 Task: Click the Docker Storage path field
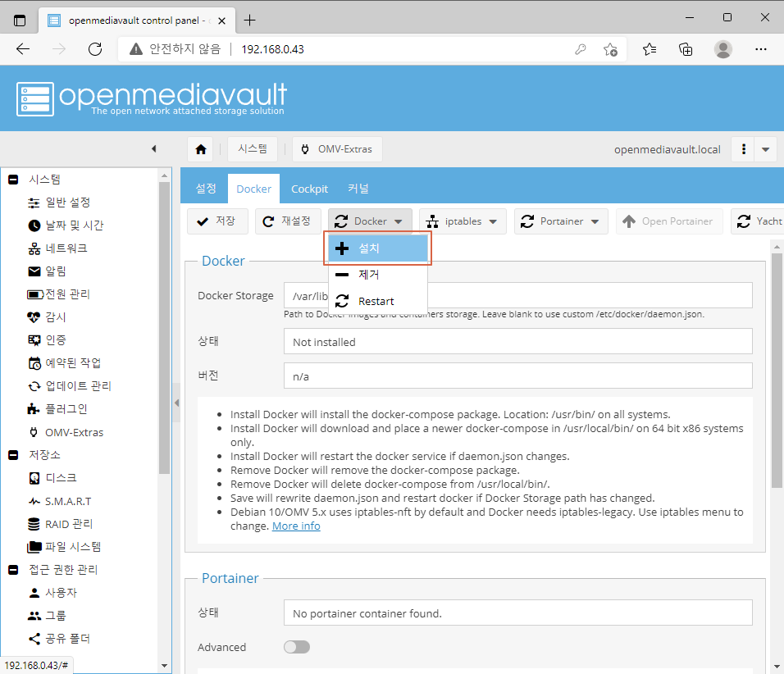pos(518,295)
